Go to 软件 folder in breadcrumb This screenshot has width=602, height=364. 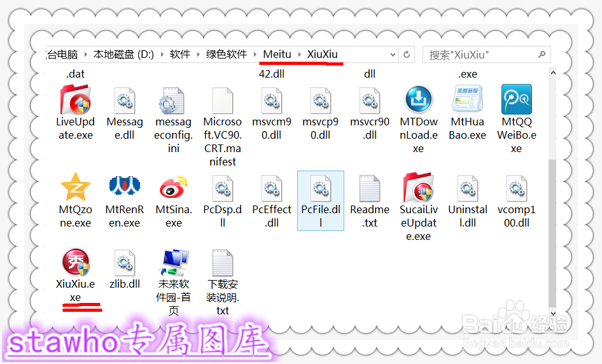(x=180, y=54)
